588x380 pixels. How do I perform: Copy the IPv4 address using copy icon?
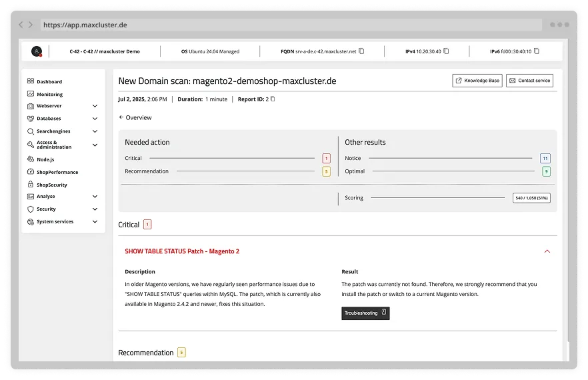tap(446, 51)
